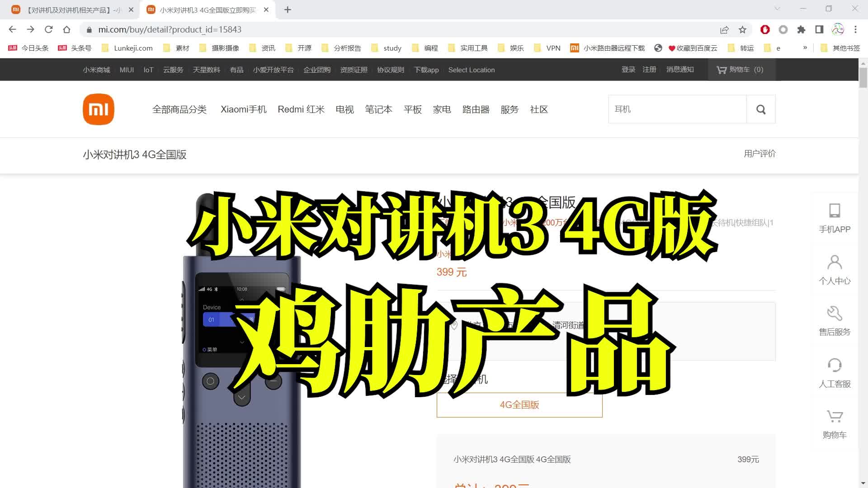
Task: Reload the current page
Action: click(48, 29)
